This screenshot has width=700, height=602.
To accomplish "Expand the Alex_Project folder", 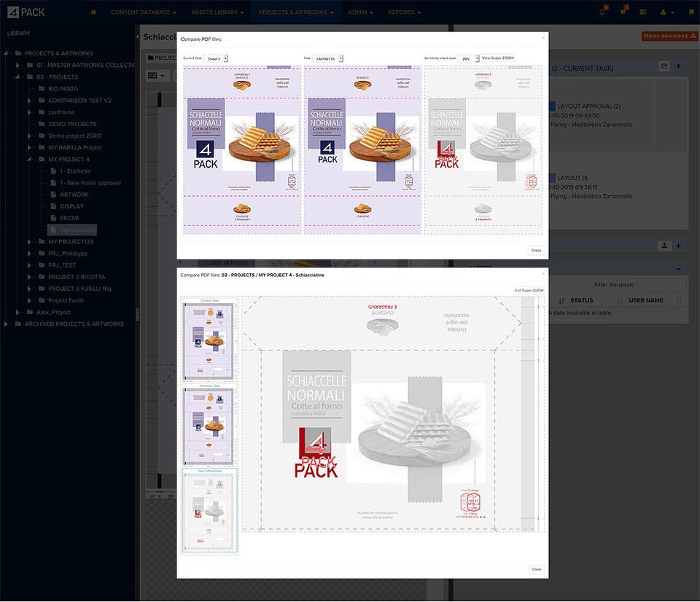I will [17, 313].
